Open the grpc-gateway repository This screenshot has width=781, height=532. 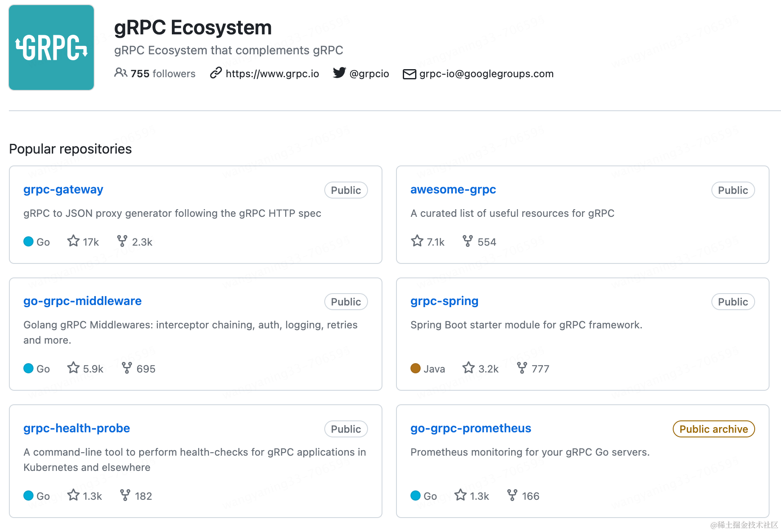63,189
